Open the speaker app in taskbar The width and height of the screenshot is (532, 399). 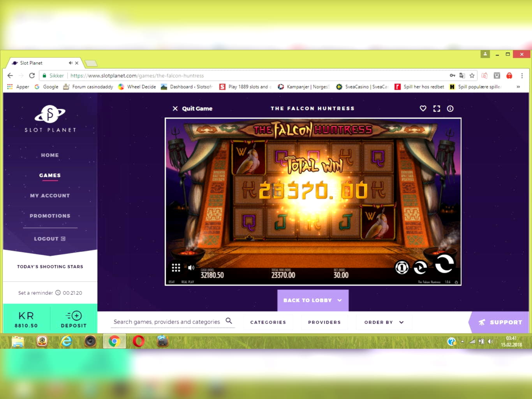tap(90, 341)
